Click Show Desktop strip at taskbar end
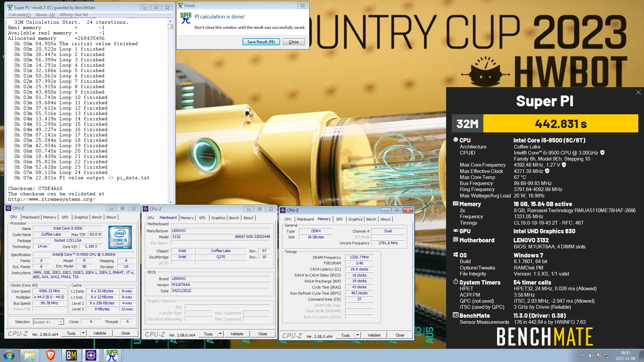The width and height of the screenshot is (644, 362). [642, 356]
